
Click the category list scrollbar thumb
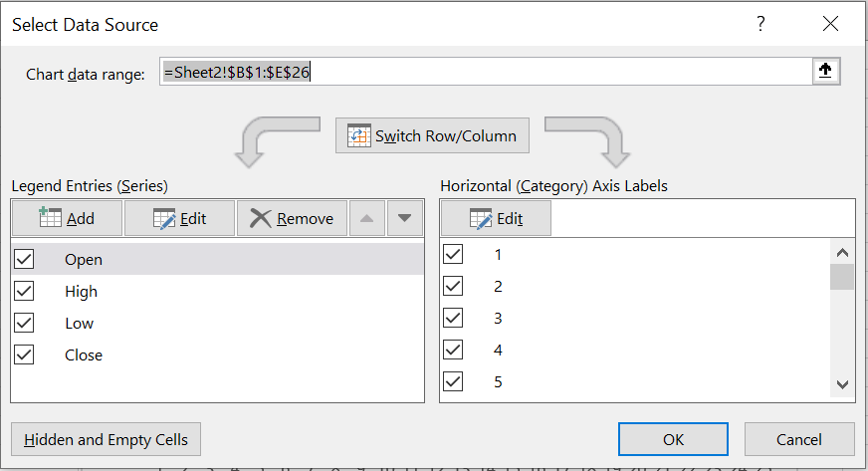(x=842, y=277)
